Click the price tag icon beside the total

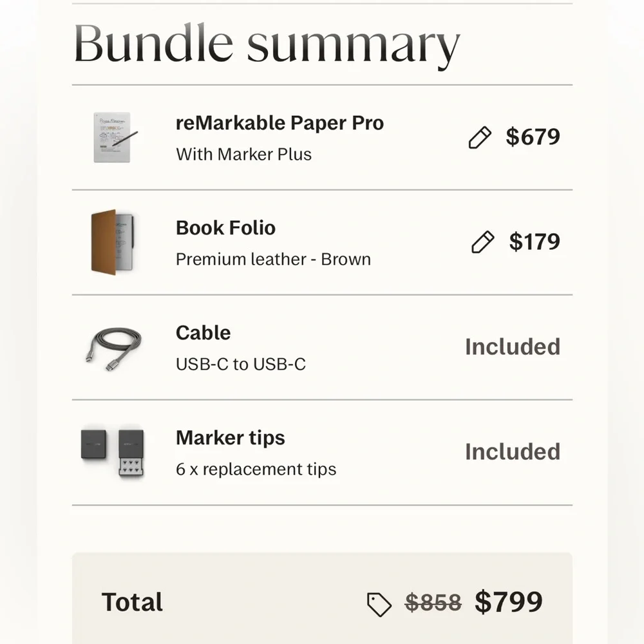pos(379,603)
